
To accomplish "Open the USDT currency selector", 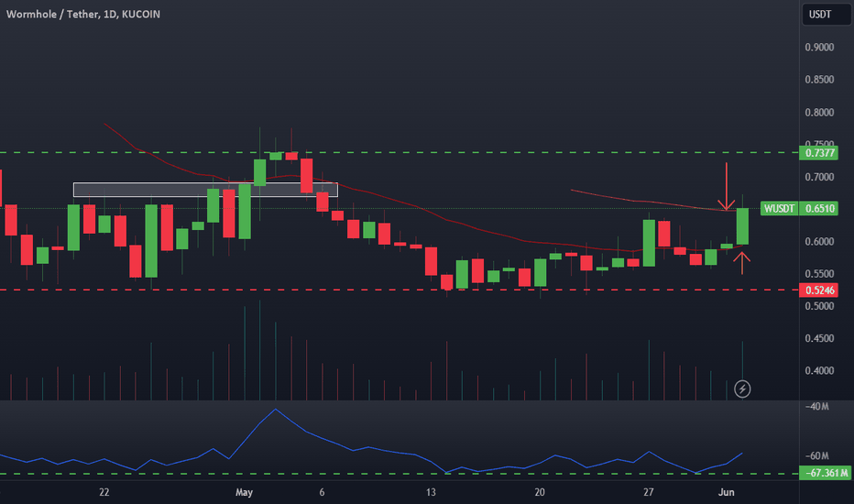I will pos(827,14).
